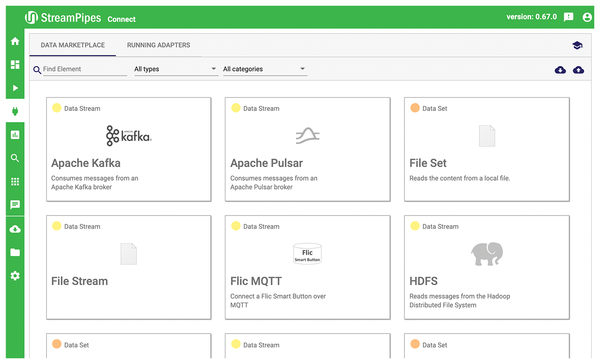Click the HDFS elephant icon
Image resolution: width=600 pixels, height=364 pixels.
(487, 254)
